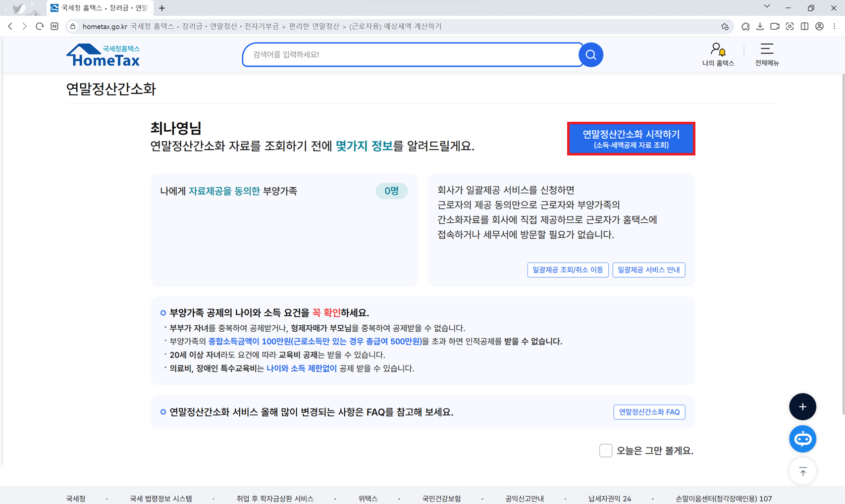The image size is (845, 504).
Task: Click the search magnifier icon
Action: 590,54
